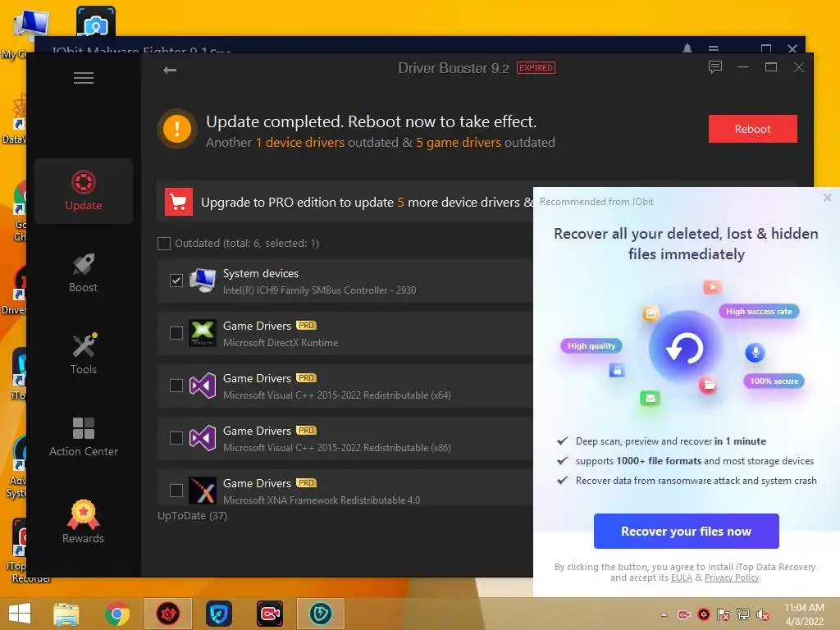The height and width of the screenshot is (630, 840).
Task: Click the red shopping cart upgrade icon
Action: pos(178,202)
